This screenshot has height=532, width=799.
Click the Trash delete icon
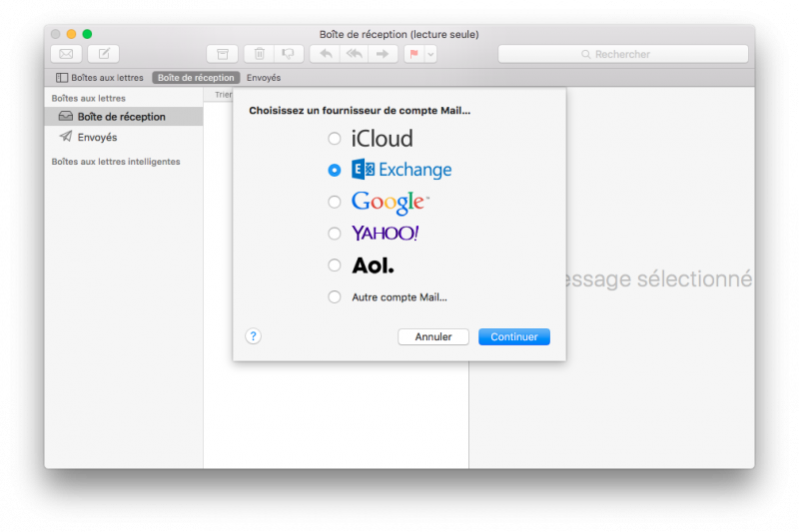(x=260, y=54)
